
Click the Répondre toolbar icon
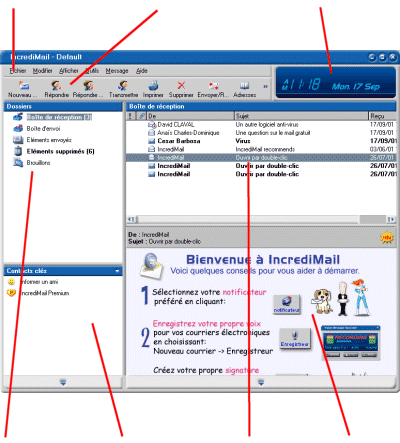[56, 86]
